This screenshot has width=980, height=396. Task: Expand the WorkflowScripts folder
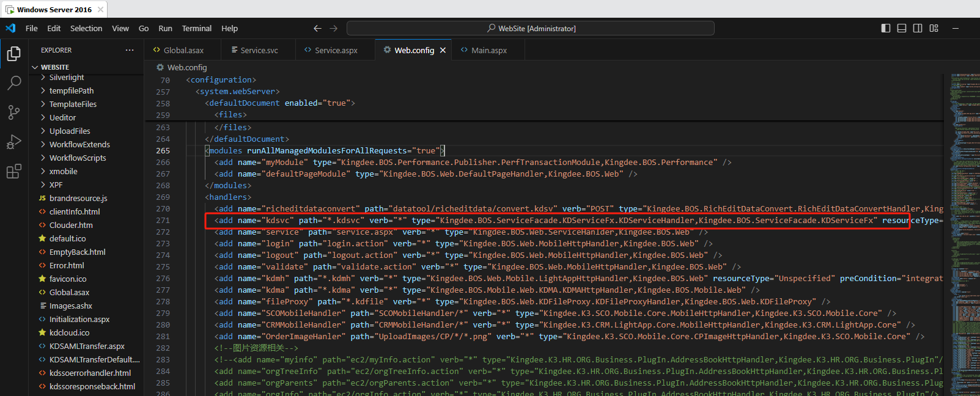tap(43, 158)
